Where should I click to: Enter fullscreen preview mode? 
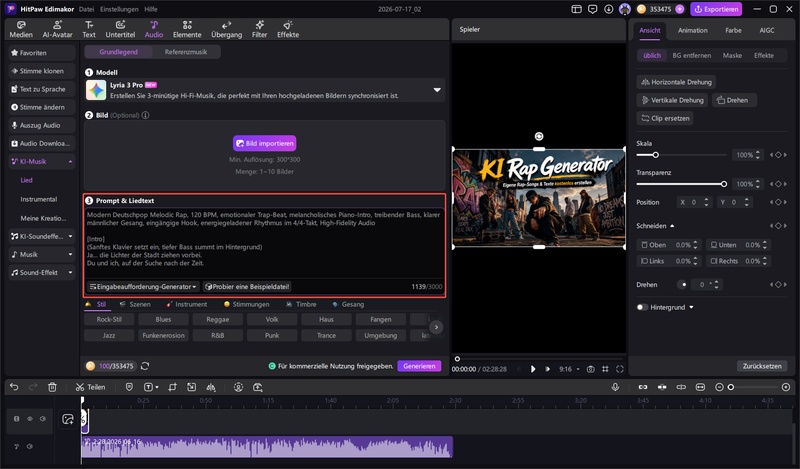pyautogui.click(x=620, y=368)
